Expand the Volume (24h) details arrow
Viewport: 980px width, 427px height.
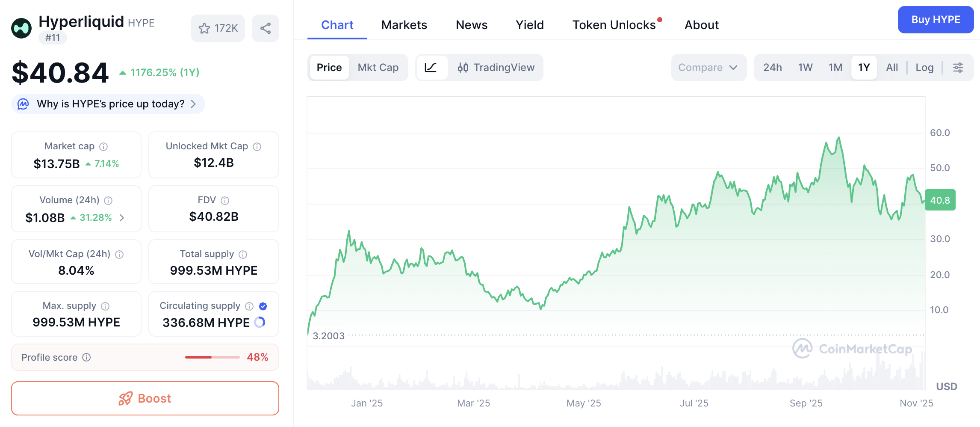tap(122, 218)
